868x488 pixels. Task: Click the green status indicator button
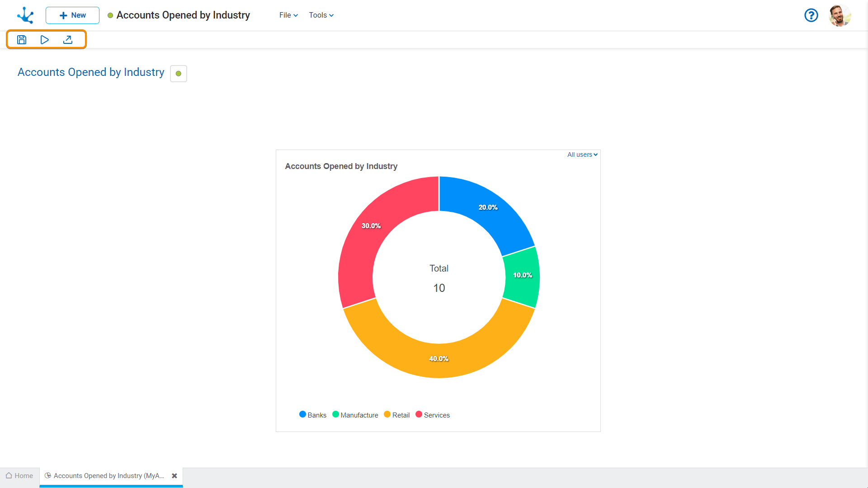[179, 74]
